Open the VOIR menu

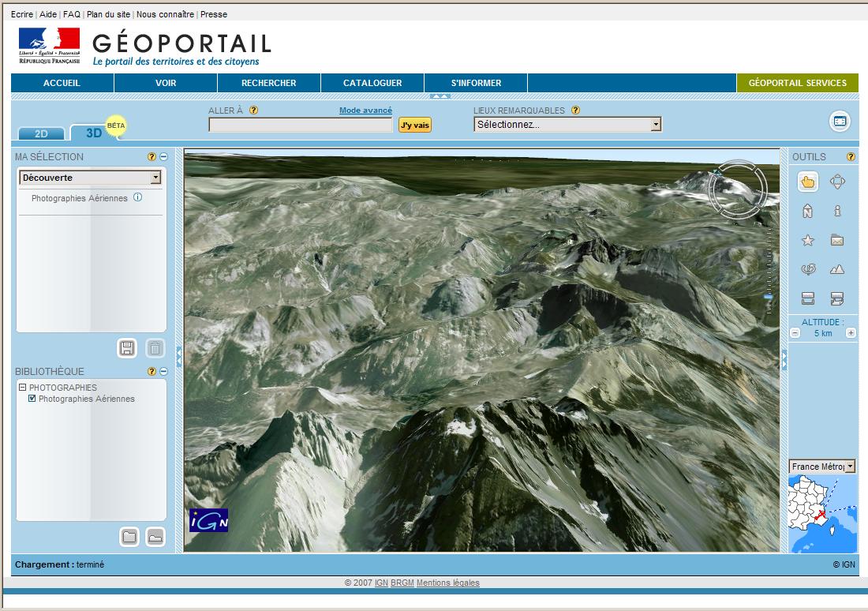[166, 83]
